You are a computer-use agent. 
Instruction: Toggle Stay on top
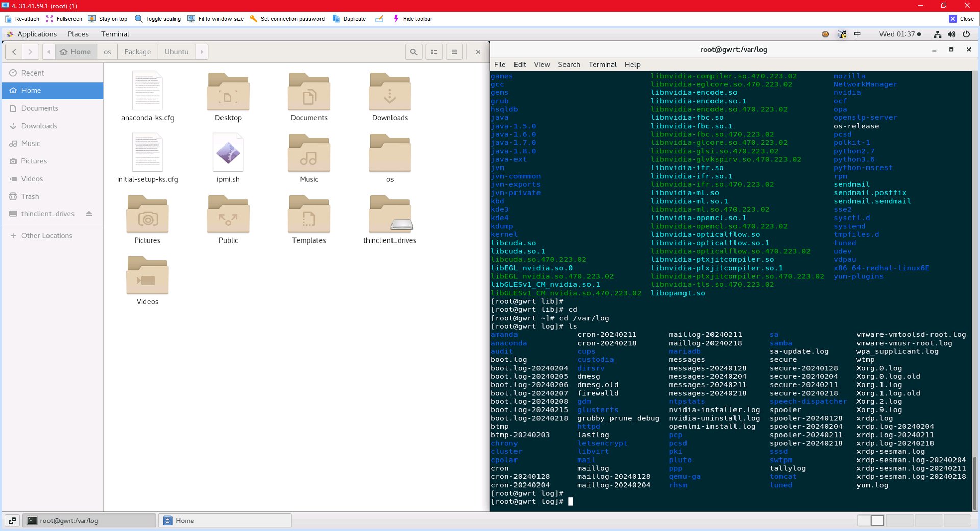coord(108,19)
